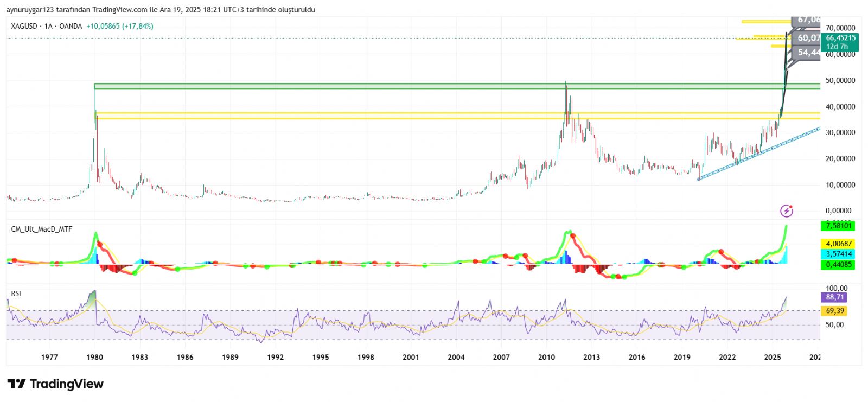The height and width of the screenshot is (402, 868).
Task: Click the cyan 3,57414 histogram value label
Action: click(838, 254)
